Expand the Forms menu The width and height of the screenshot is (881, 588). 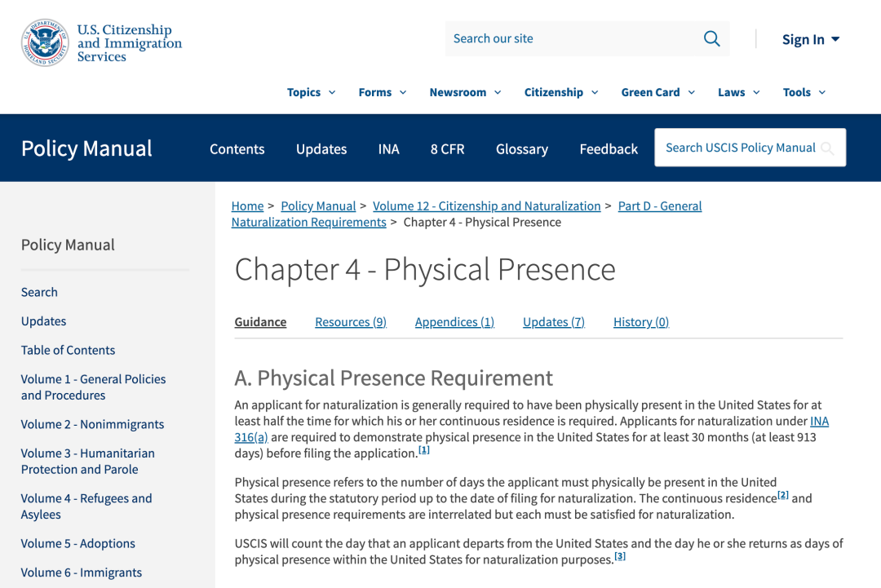[382, 92]
